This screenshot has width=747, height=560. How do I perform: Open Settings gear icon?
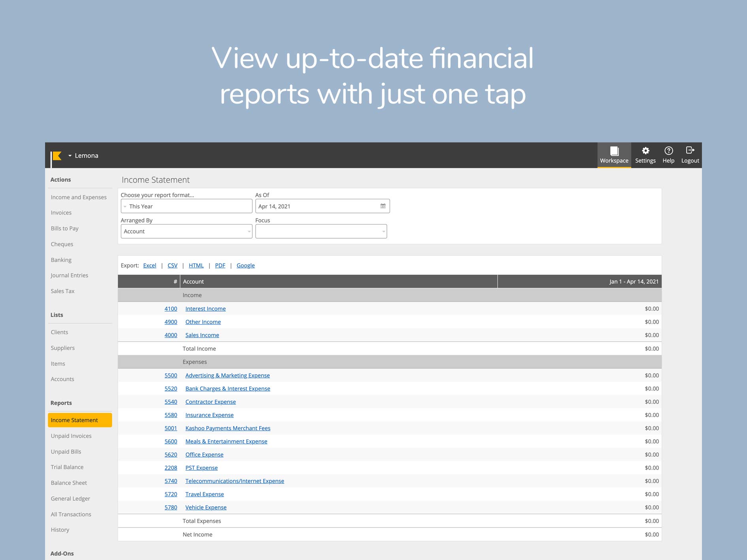tap(645, 151)
